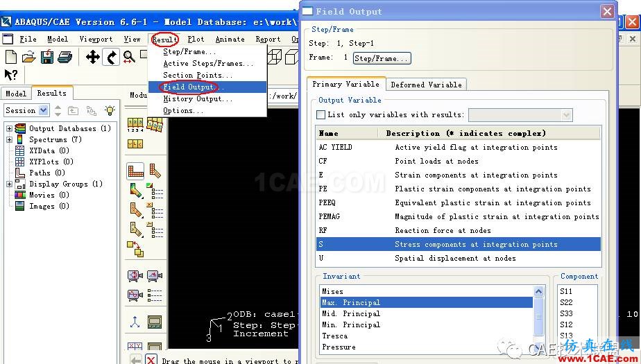
Task: Open the Session dropdown in the Results tree
Action: [43, 110]
